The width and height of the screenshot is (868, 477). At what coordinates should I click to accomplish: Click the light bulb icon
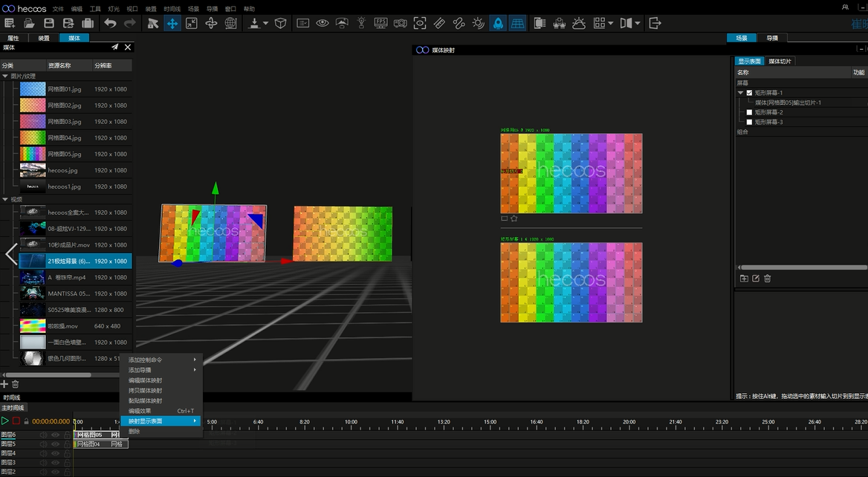point(361,23)
